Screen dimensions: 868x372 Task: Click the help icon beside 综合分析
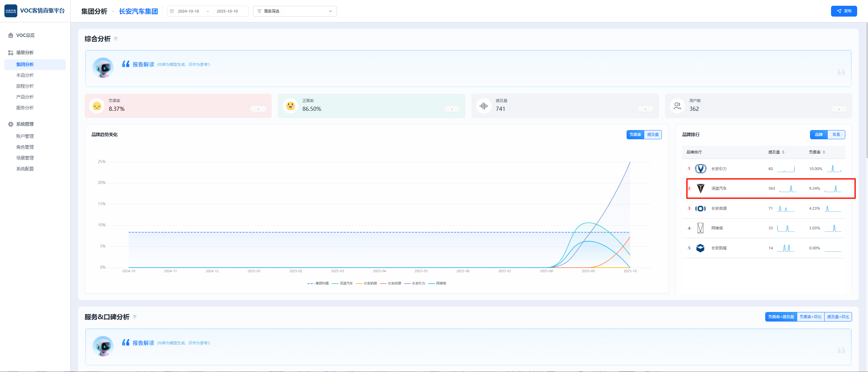(x=116, y=39)
